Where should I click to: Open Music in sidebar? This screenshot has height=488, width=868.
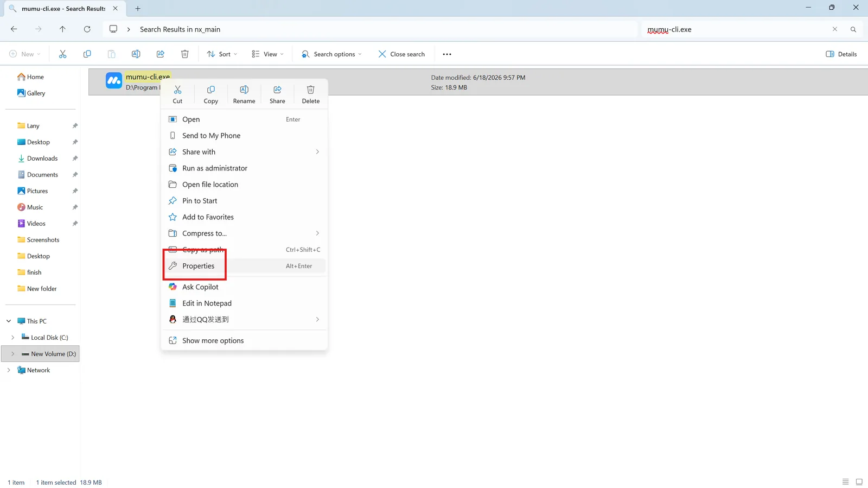tap(30, 207)
